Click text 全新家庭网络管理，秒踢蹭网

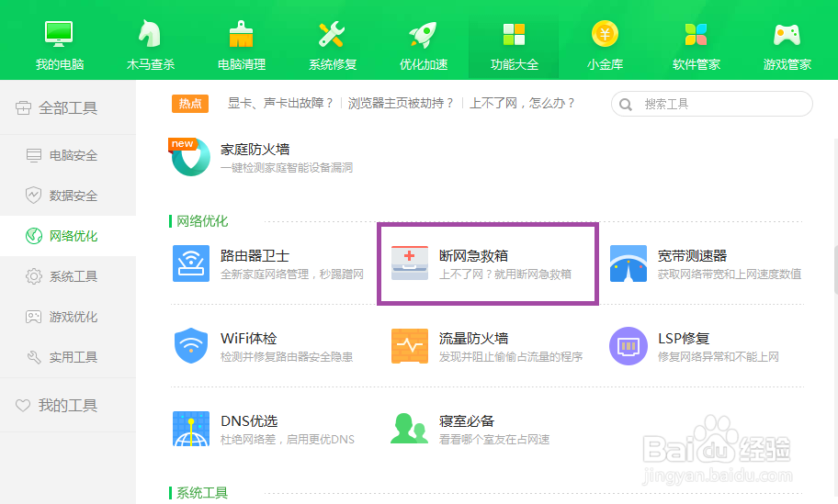(x=292, y=274)
